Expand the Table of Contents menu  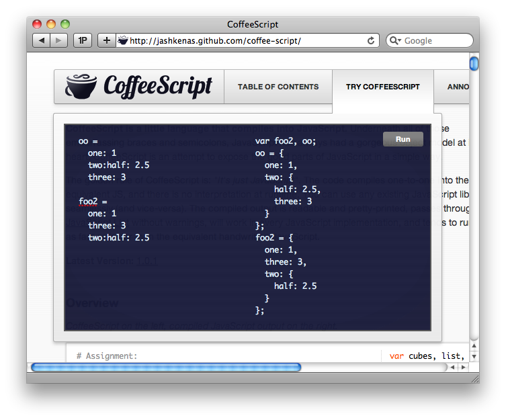[x=278, y=87]
